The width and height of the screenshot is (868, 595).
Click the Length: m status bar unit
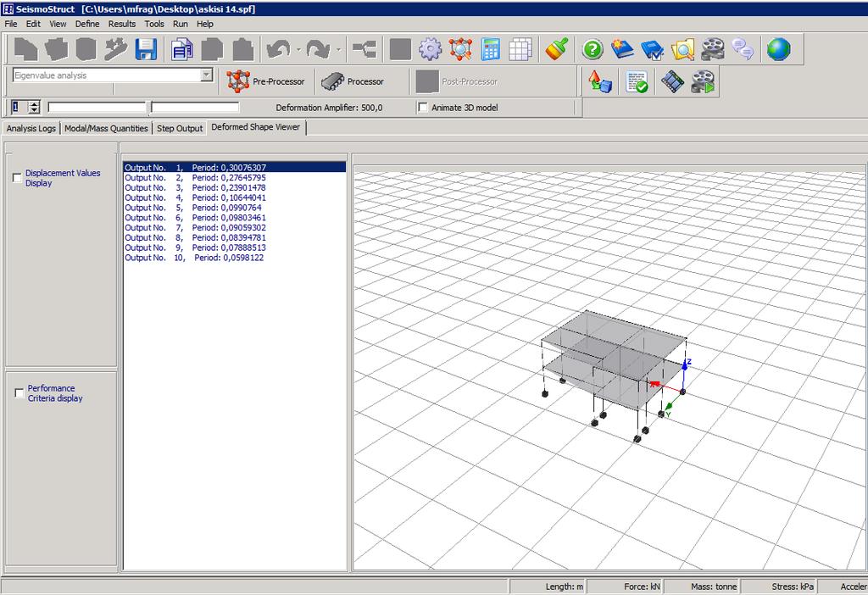click(564, 587)
